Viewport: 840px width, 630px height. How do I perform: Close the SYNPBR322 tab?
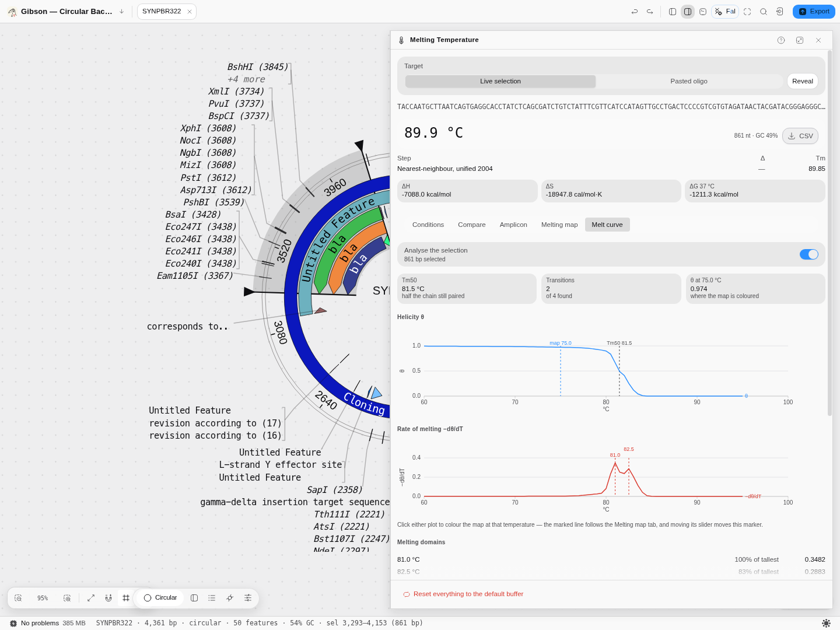tap(190, 12)
